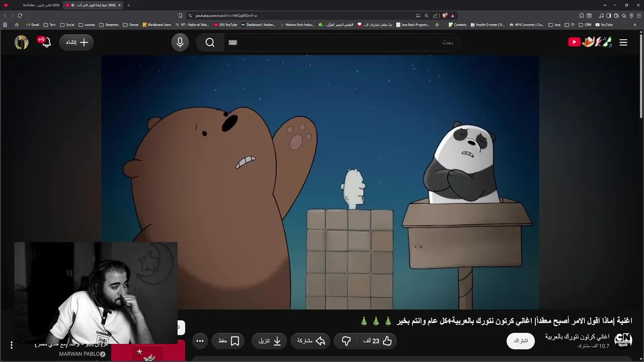Expand the CRM bookmarks folder
Screen dimensions: 644x362
[x=585, y=25]
